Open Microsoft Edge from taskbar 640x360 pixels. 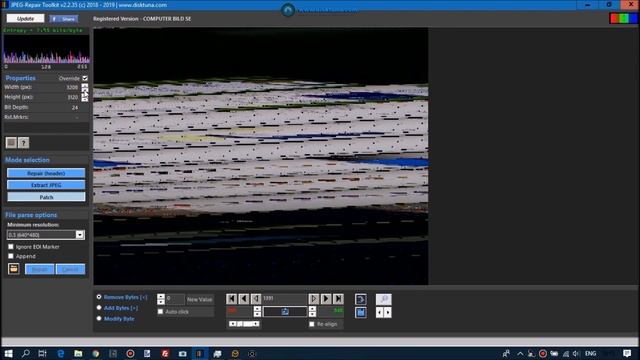click(x=60, y=353)
